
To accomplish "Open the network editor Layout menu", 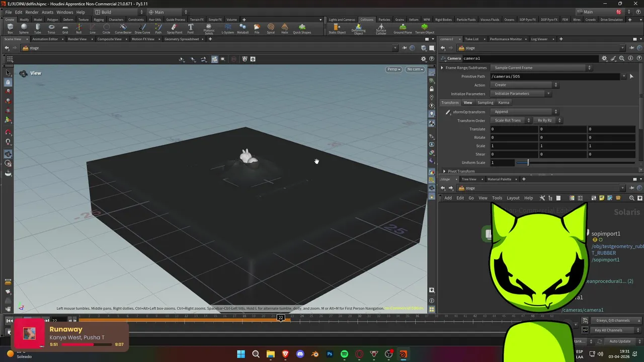I will [513, 198].
